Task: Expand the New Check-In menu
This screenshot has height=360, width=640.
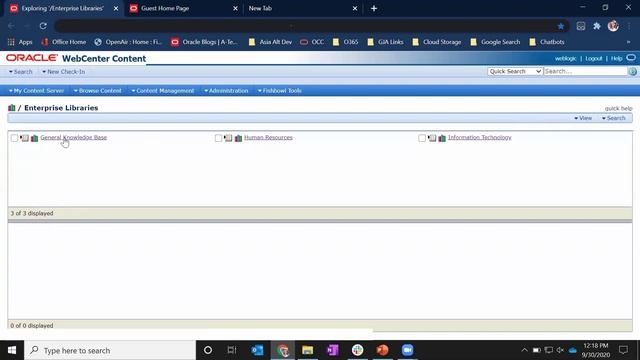Action: pos(64,71)
